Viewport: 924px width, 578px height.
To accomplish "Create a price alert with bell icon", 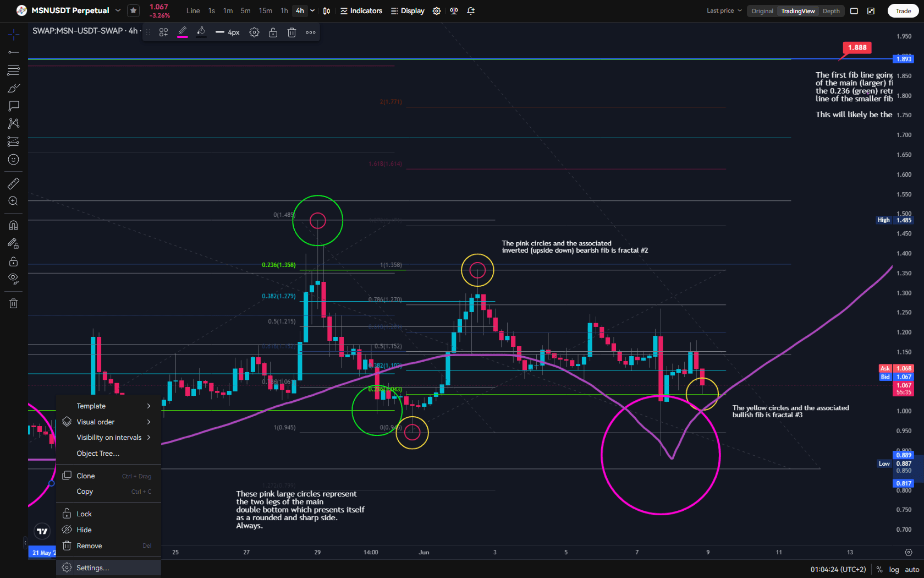I will tap(471, 10).
